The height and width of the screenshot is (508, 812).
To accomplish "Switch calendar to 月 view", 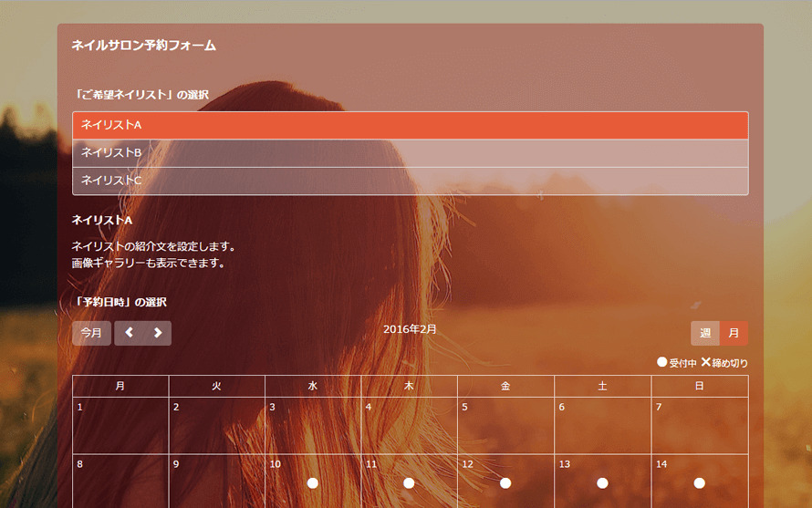I will 734,333.
